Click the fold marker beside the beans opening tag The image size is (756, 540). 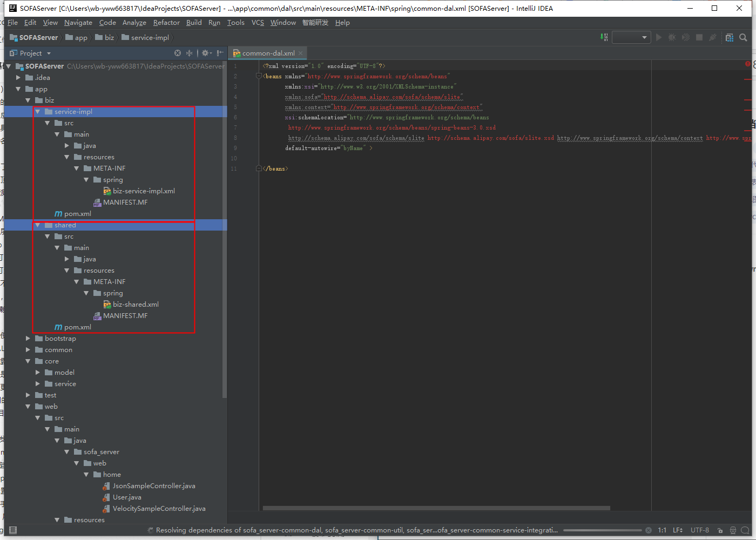pos(259,76)
